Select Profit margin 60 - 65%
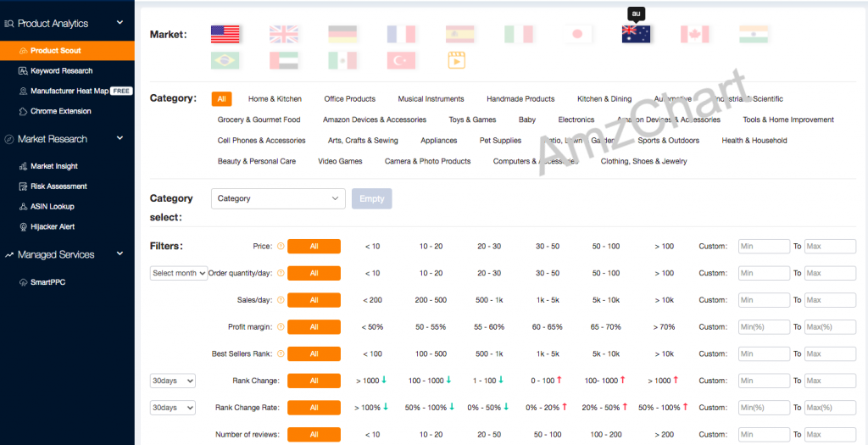The width and height of the screenshot is (868, 445). (547, 327)
